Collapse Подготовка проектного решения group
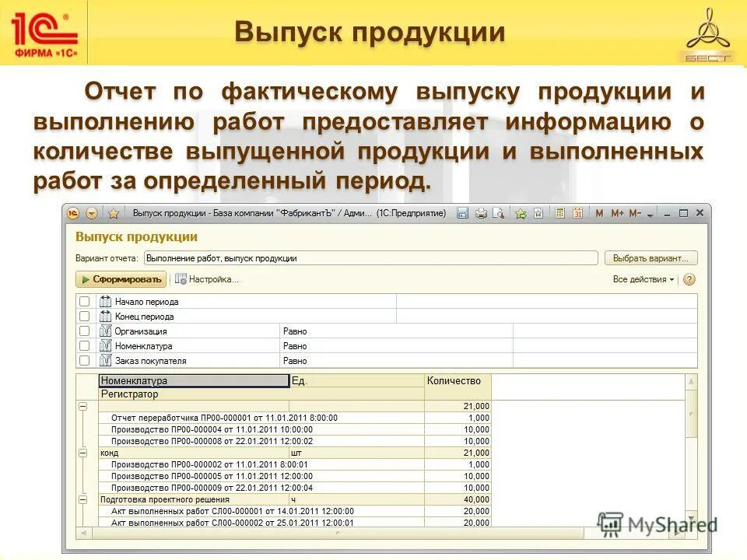Screen dimensions: 747x560 [83, 499]
